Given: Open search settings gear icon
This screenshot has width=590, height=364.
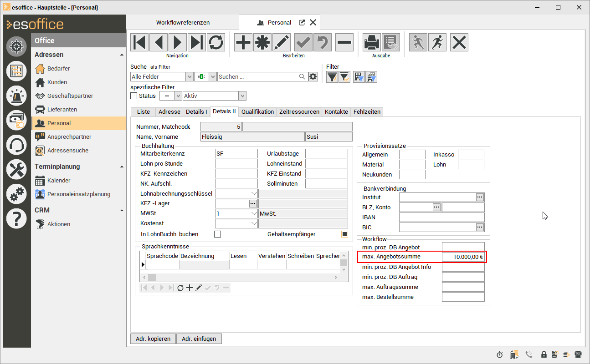Looking at the screenshot, I should [x=313, y=77].
